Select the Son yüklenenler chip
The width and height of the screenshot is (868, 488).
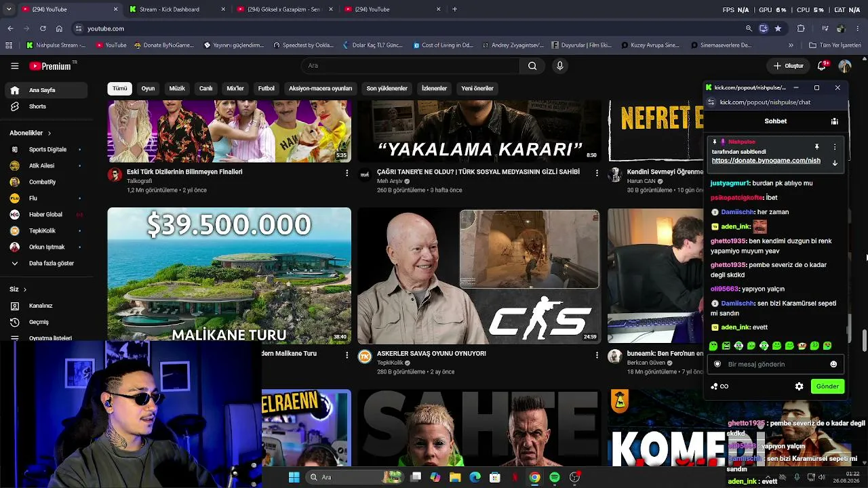tap(387, 88)
